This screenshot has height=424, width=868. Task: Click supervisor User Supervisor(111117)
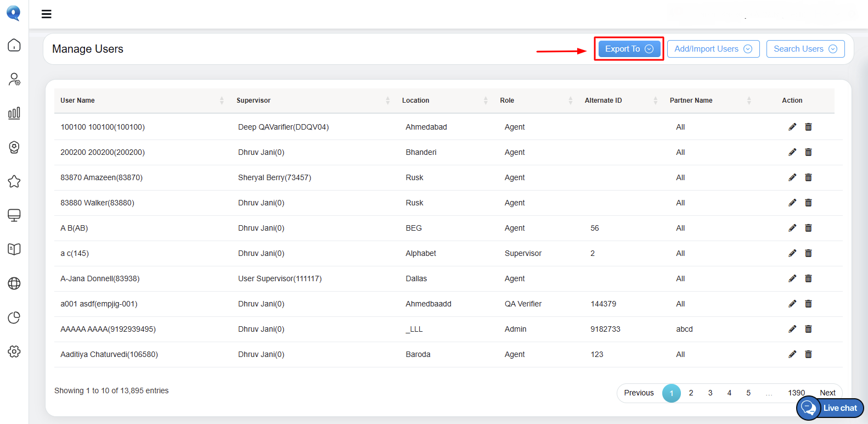pyautogui.click(x=280, y=278)
